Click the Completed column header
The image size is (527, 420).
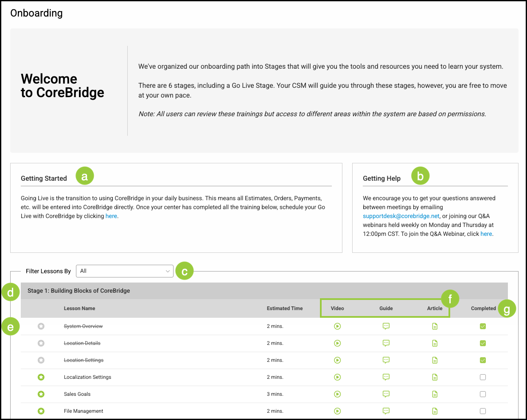483,308
